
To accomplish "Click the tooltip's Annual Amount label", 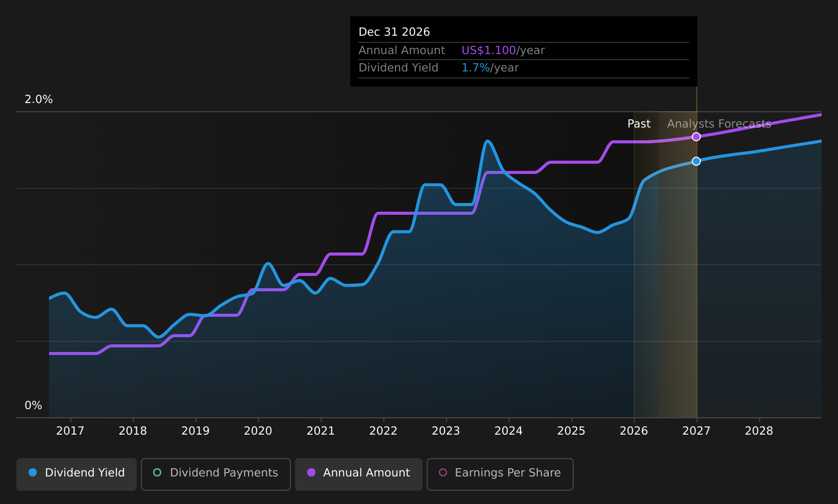I will [x=402, y=51].
